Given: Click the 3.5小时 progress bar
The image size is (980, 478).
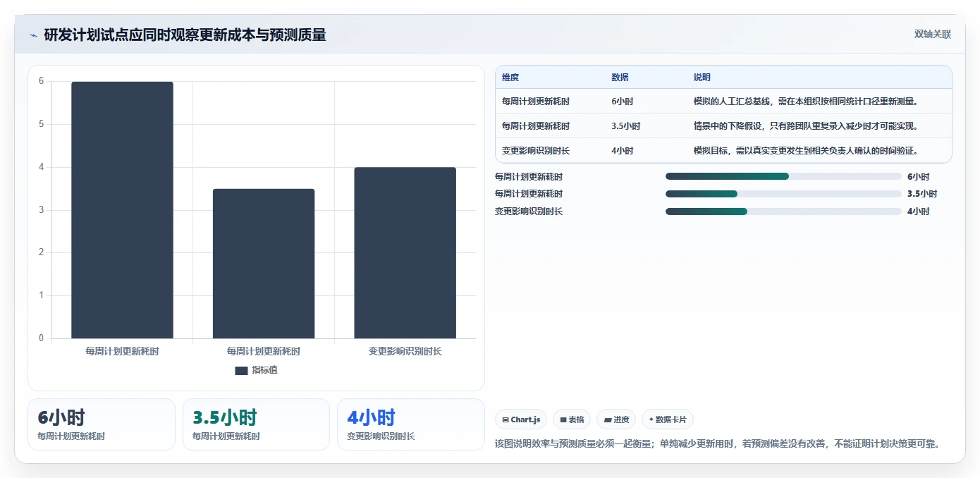Looking at the screenshot, I should 783,193.
